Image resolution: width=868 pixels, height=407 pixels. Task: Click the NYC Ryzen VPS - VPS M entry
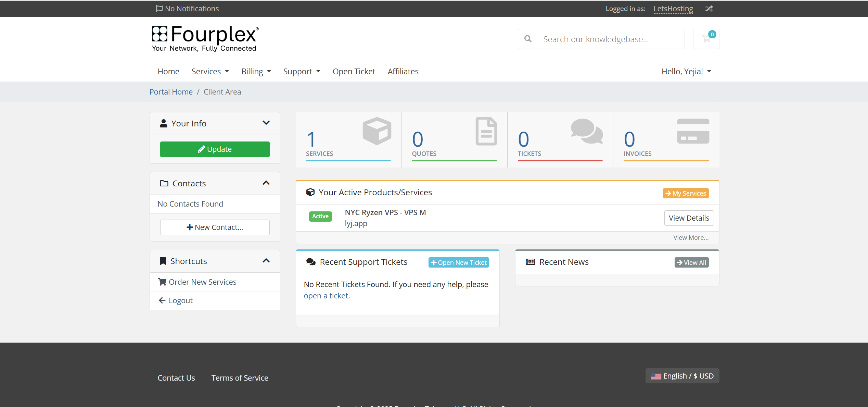[385, 212]
